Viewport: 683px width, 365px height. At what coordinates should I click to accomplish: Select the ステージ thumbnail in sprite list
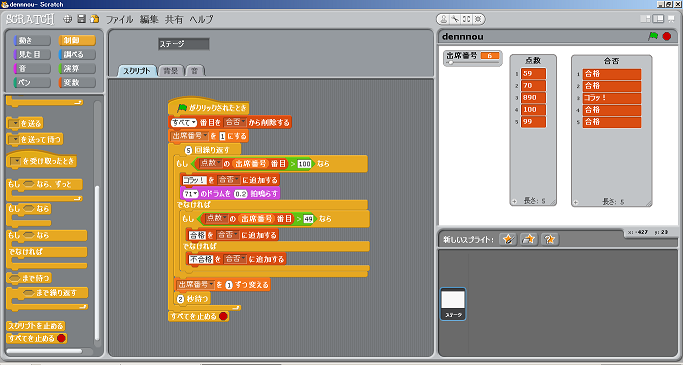(x=453, y=304)
